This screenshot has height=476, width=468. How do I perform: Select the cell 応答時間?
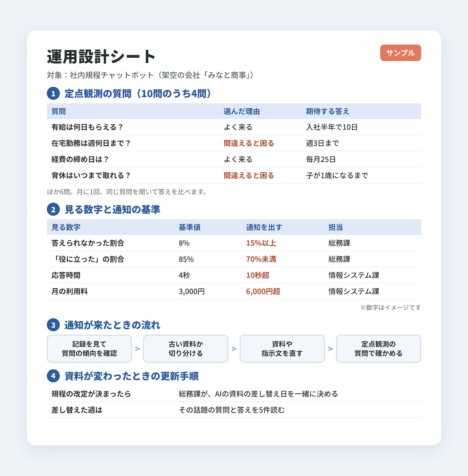coord(66,275)
